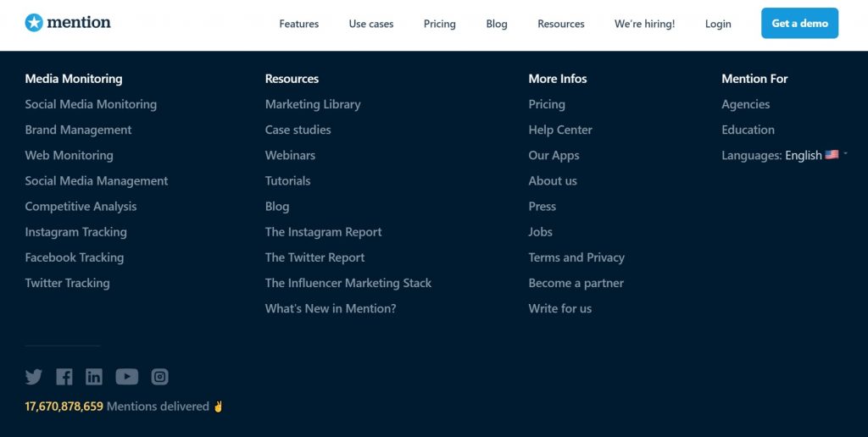The height and width of the screenshot is (437, 868).
Task: Open Competitive Analysis link
Action: tap(81, 207)
